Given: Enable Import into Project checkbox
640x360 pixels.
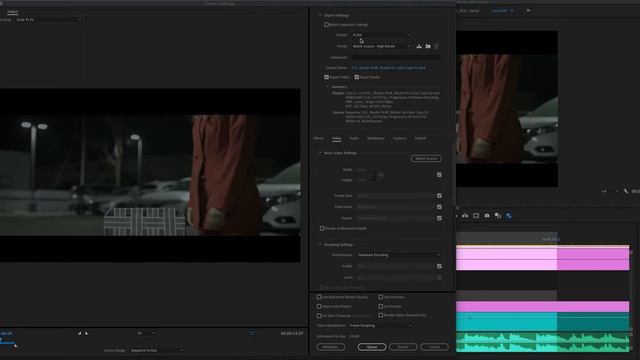Looking at the screenshot, I should (x=319, y=307).
